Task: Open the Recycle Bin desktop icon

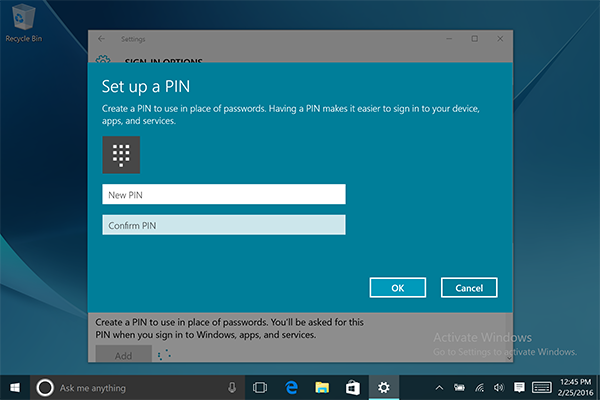Action: (x=24, y=23)
